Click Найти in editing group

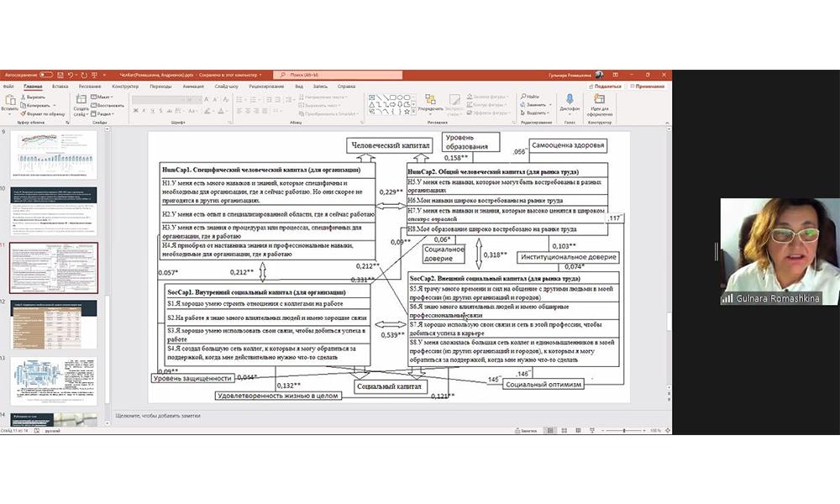[x=530, y=97]
